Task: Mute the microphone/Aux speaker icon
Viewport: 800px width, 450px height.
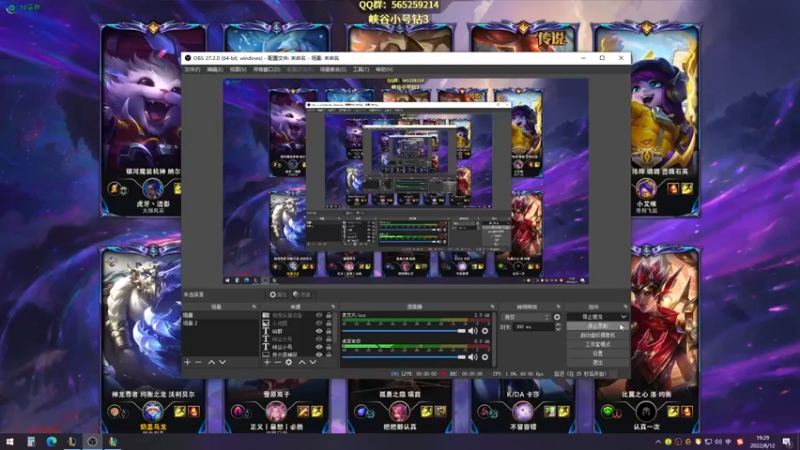Action: point(473,331)
